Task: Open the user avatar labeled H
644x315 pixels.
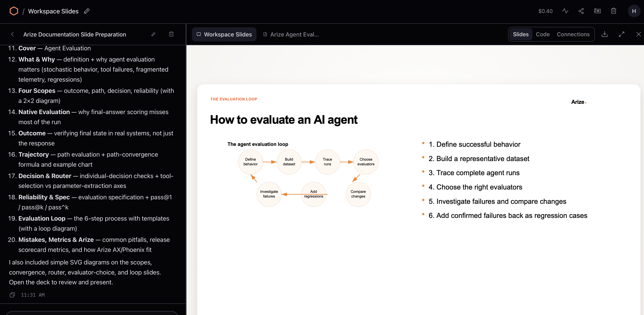Action: (634, 11)
